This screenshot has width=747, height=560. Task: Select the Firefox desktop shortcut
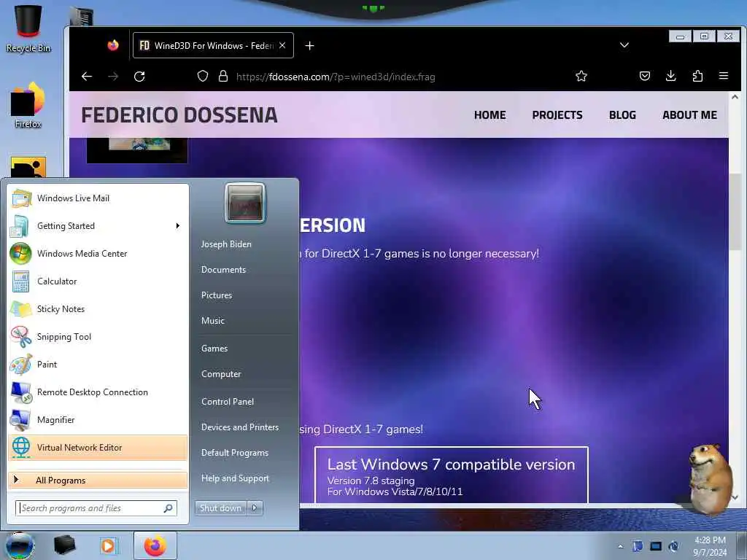click(28, 106)
